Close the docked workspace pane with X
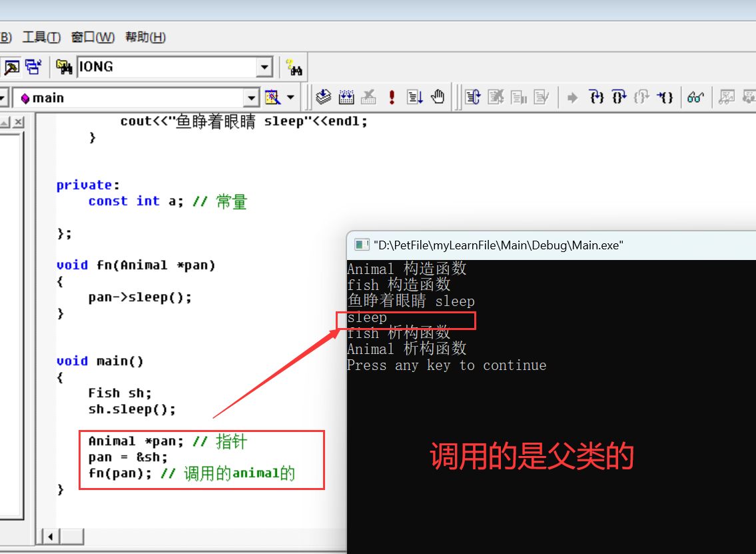Screen dimensions: 756x554 pyautogui.click(x=19, y=122)
